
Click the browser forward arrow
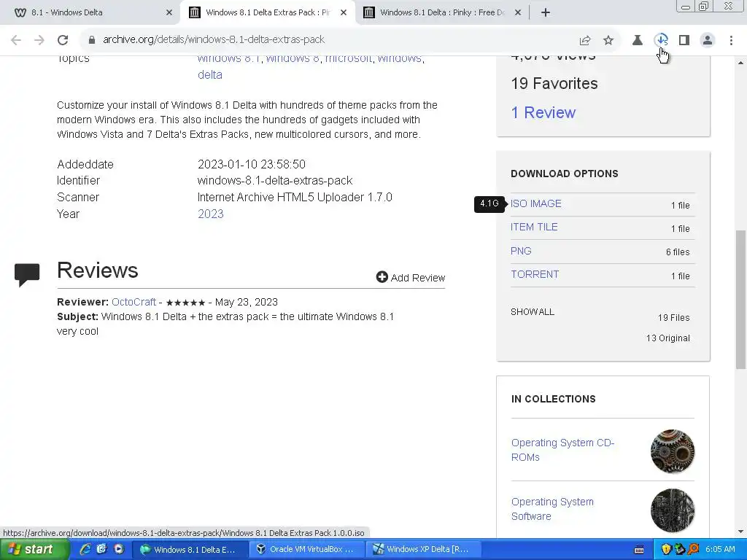(39, 40)
